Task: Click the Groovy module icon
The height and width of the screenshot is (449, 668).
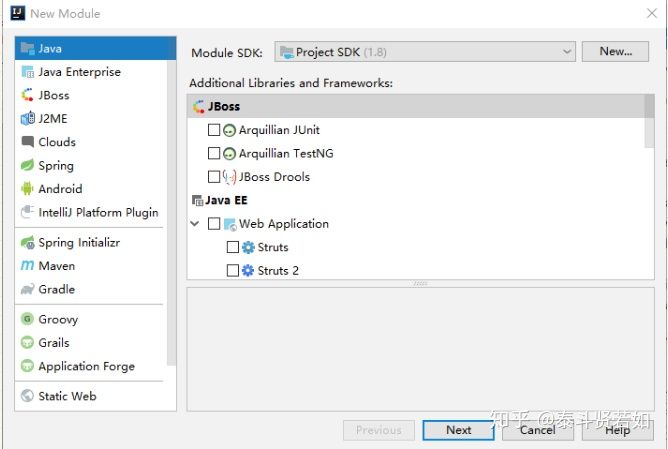Action: coord(27,320)
